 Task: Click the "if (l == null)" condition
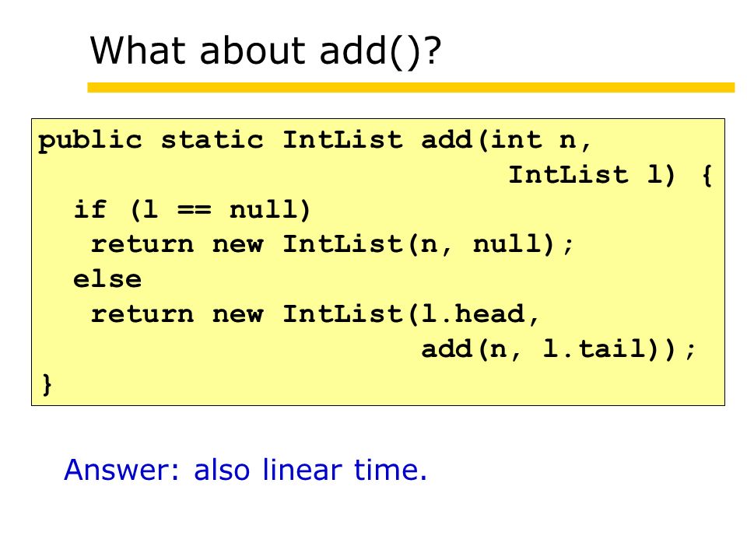(192, 210)
